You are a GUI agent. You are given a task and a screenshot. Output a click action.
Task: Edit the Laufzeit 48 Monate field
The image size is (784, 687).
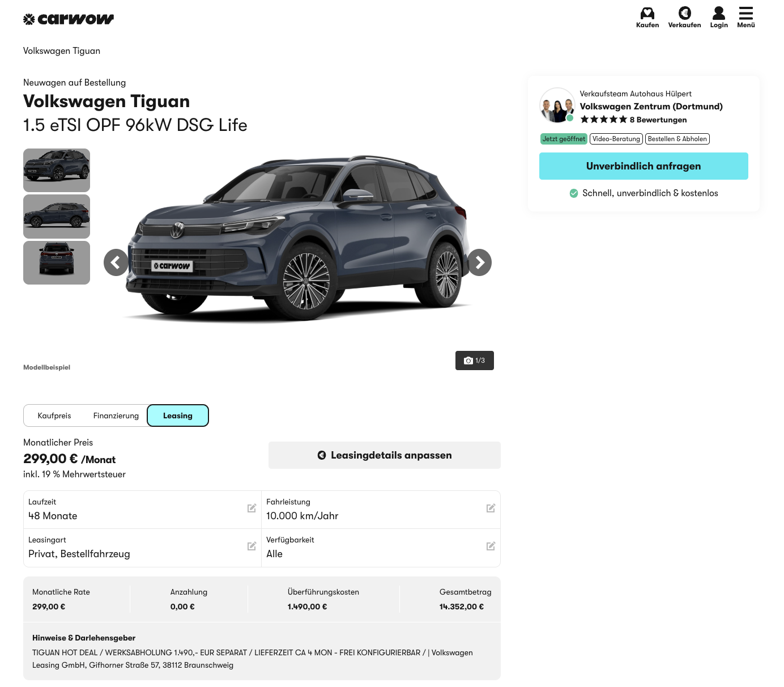[x=252, y=508]
